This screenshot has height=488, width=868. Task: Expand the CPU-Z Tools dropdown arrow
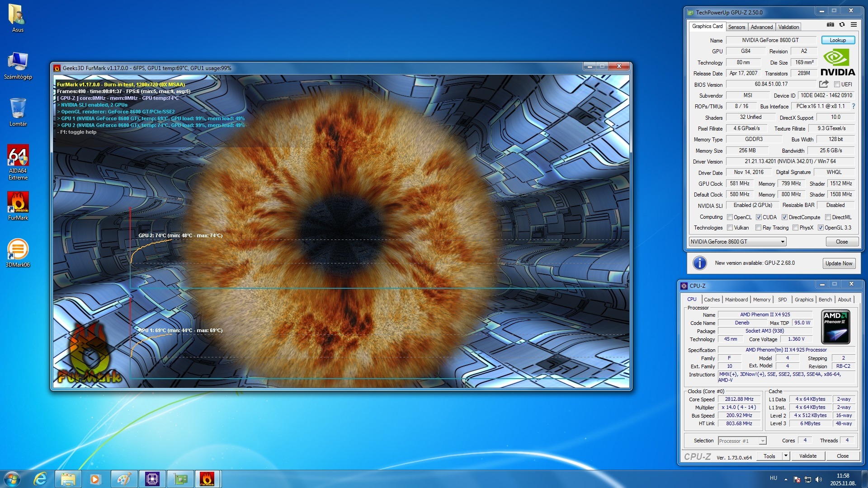coord(786,456)
